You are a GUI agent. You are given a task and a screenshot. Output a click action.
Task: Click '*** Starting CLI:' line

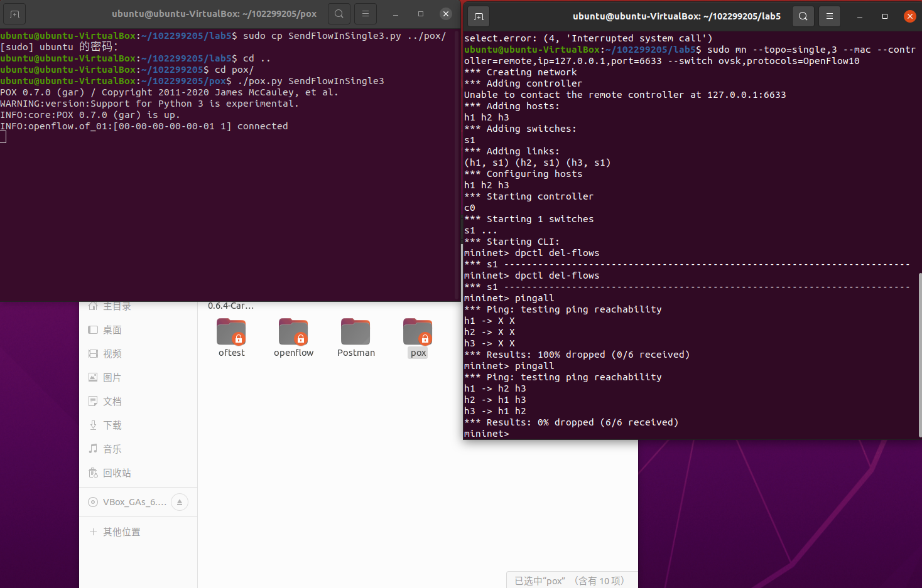pos(512,242)
